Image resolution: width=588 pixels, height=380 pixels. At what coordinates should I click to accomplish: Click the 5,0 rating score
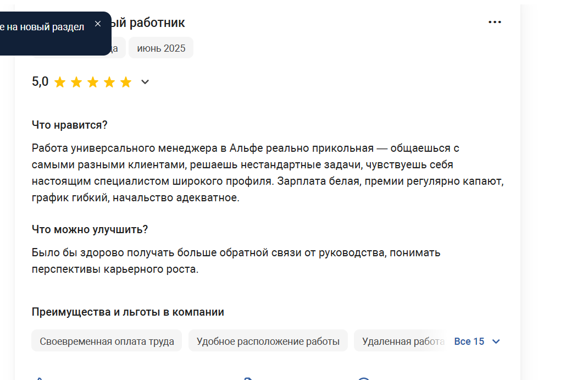pos(40,82)
